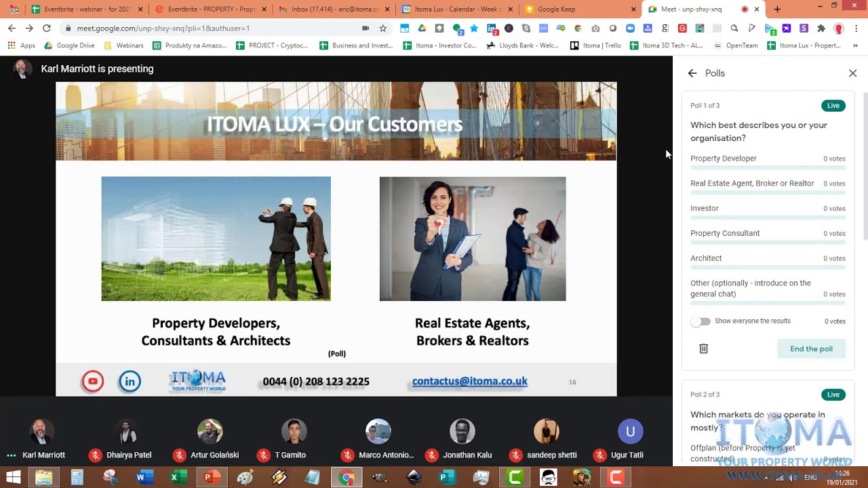The image size is (868, 488).
Task: Open the contactus@itoma.co.uk link on slide
Action: pos(470,381)
